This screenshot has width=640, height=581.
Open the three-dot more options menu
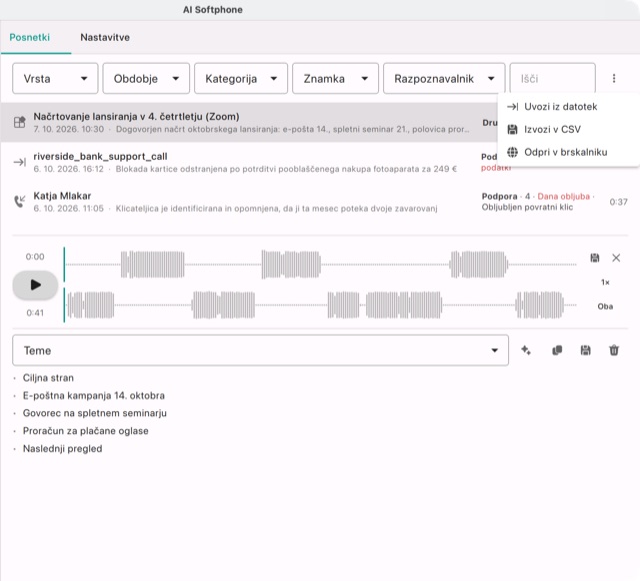pos(614,78)
